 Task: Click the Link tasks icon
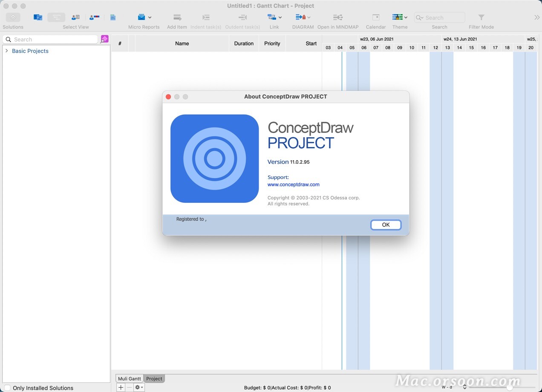pyautogui.click(x=272, y=17)
